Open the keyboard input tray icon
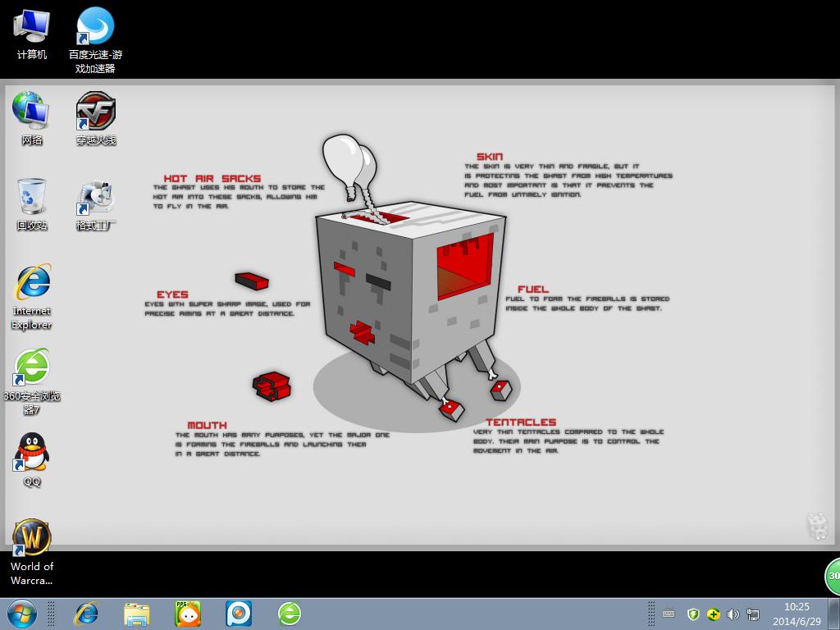Viewport: 840px width, 630px height. point(669,614)
